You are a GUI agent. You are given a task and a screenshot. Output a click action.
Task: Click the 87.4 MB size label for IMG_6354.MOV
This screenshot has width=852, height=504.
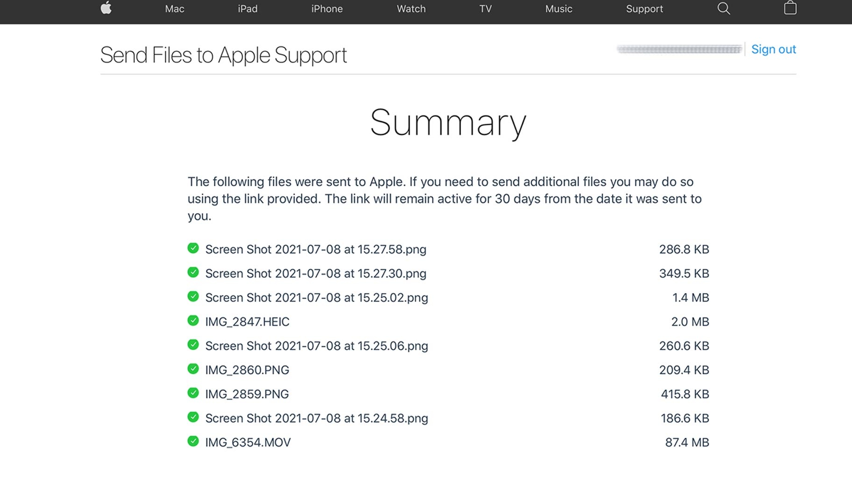point(687,442)
